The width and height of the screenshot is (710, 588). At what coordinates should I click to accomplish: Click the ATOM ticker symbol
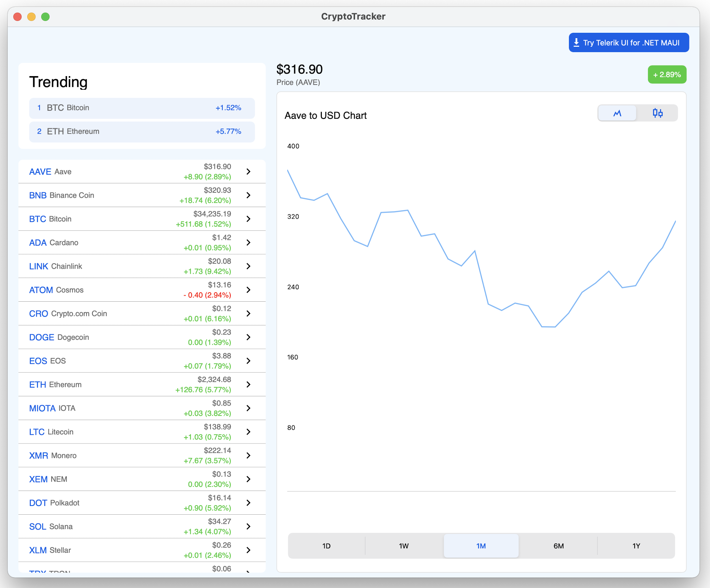pos(41,290)
